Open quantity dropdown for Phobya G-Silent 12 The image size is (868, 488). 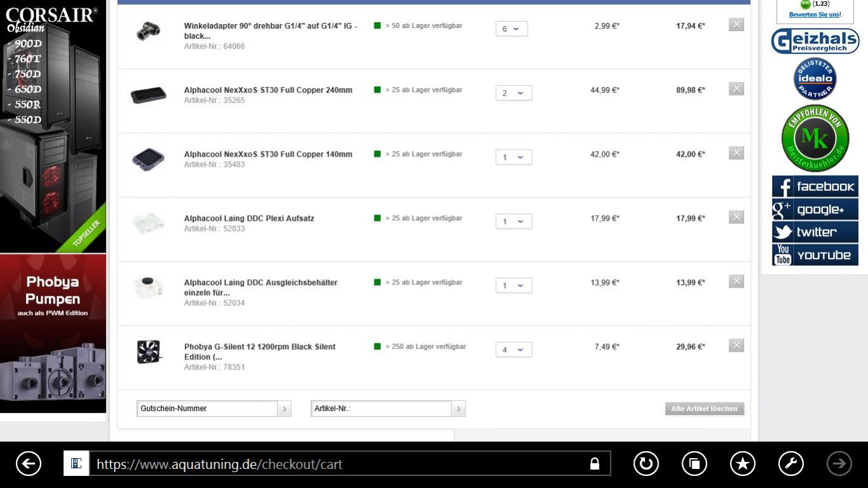[513, 349]
